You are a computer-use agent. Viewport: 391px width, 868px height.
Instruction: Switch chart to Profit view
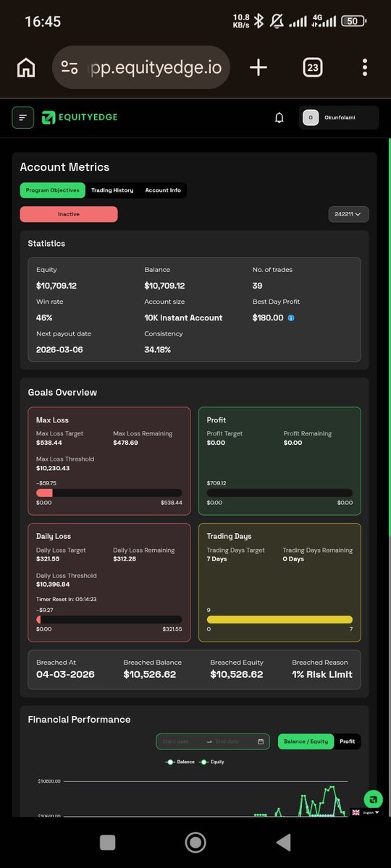click(x=348, y=741)
